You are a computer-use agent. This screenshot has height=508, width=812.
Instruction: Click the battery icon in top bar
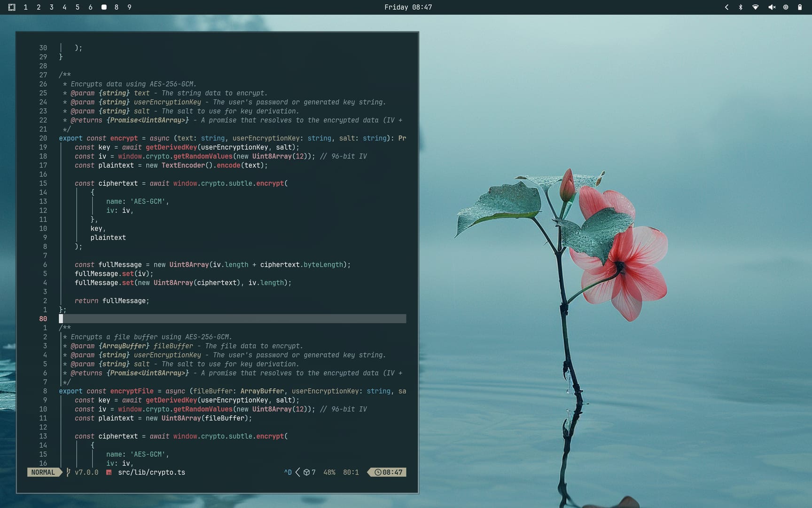click(x=799, y=7)
